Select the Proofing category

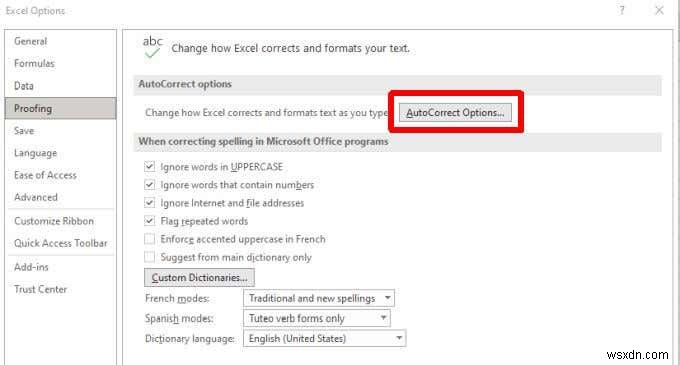(60, 108)
